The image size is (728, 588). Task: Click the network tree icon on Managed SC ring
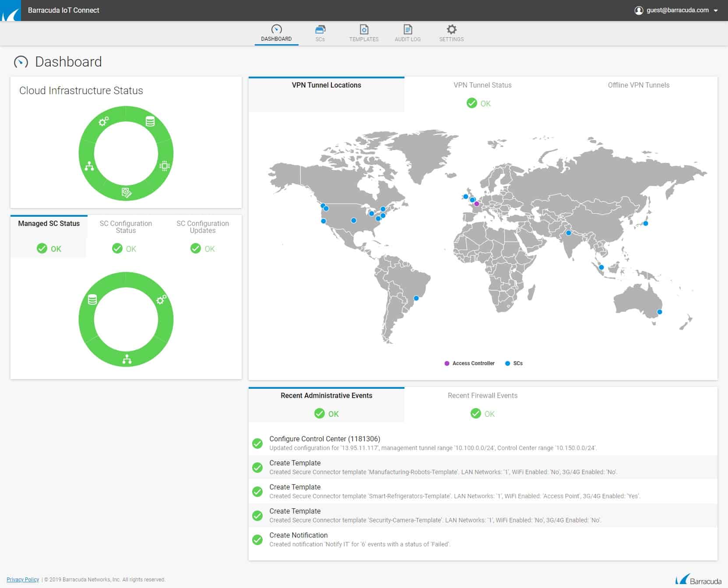tap(127, 359)
